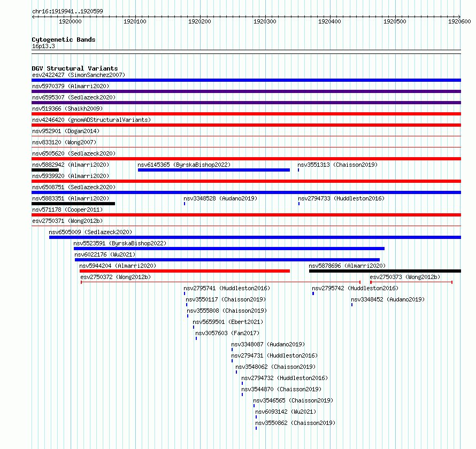This screenshot has width=476, height=449.
Task: Click the chr16:1919941..1920599 coordinate label
Action: (68, 11)
